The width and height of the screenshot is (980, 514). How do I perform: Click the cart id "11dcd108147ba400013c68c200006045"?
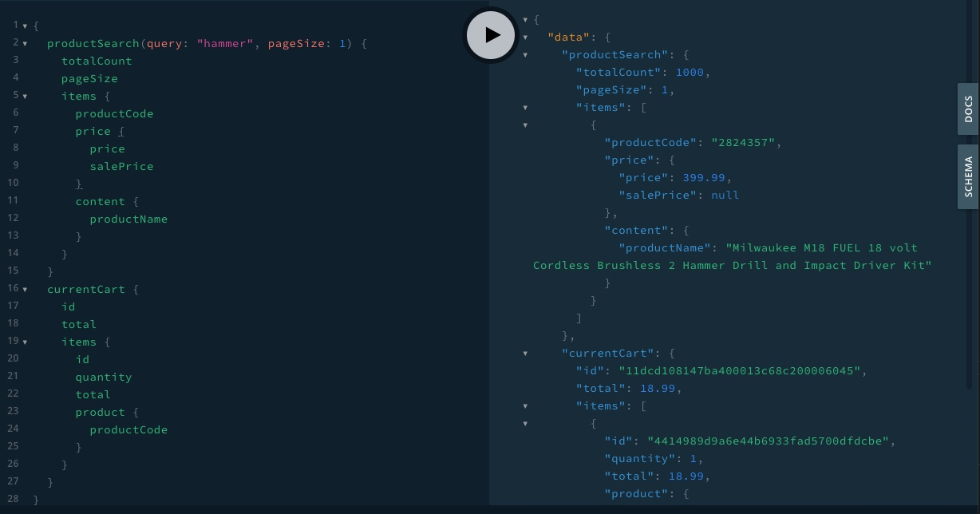click(740, 370)
